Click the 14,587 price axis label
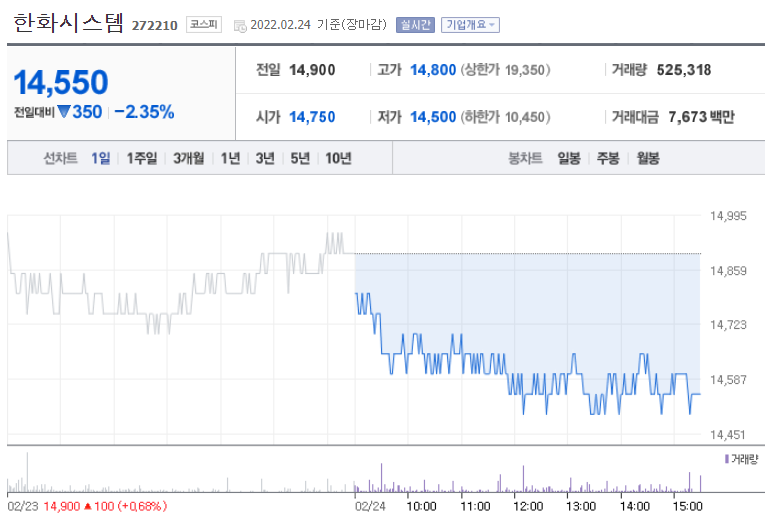 click(728, 379)
